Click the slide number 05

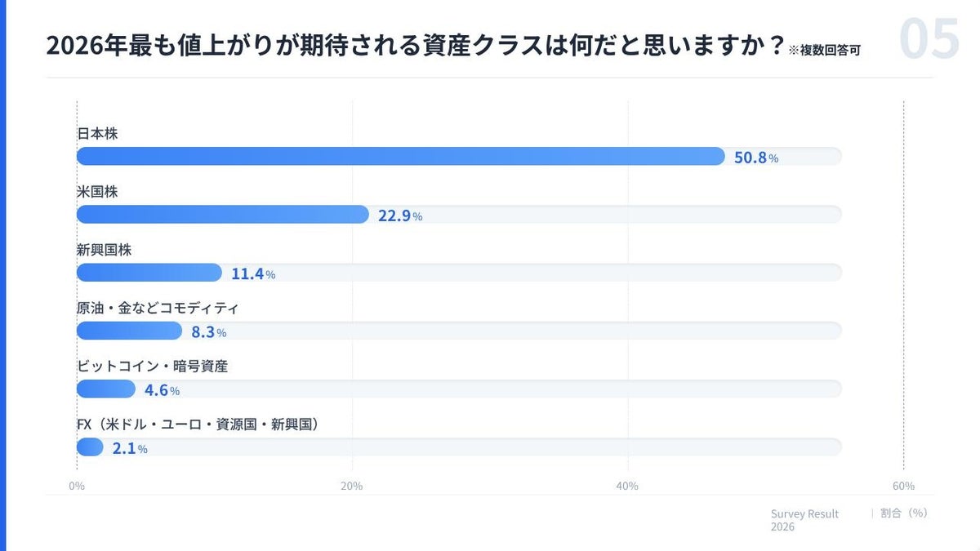point(929,39)
